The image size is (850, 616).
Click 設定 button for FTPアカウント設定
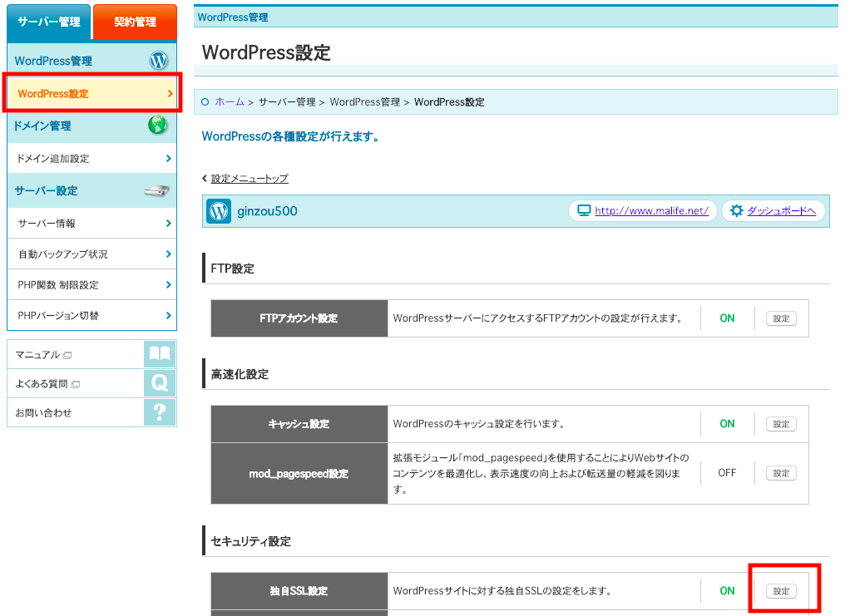(x=781, y=318)
